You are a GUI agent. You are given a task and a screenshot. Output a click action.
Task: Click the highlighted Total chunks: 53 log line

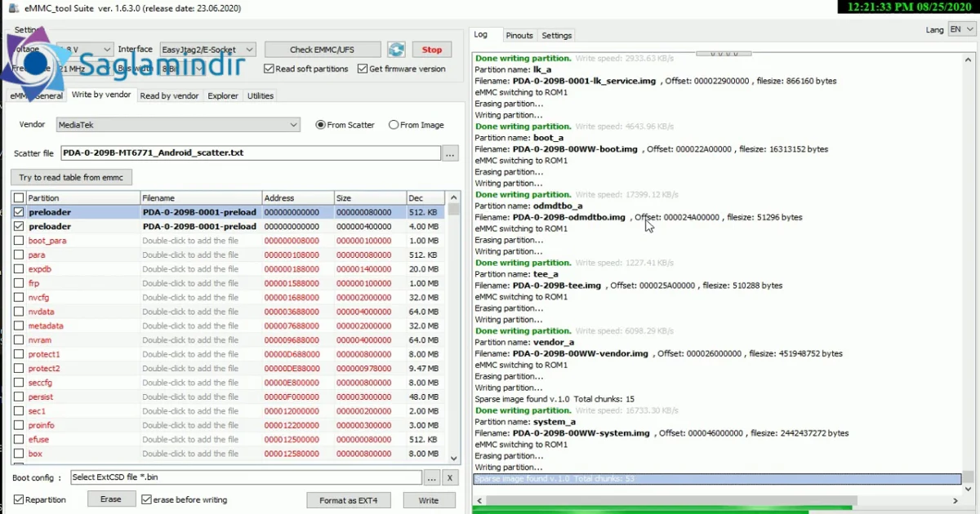coord(717,479)
